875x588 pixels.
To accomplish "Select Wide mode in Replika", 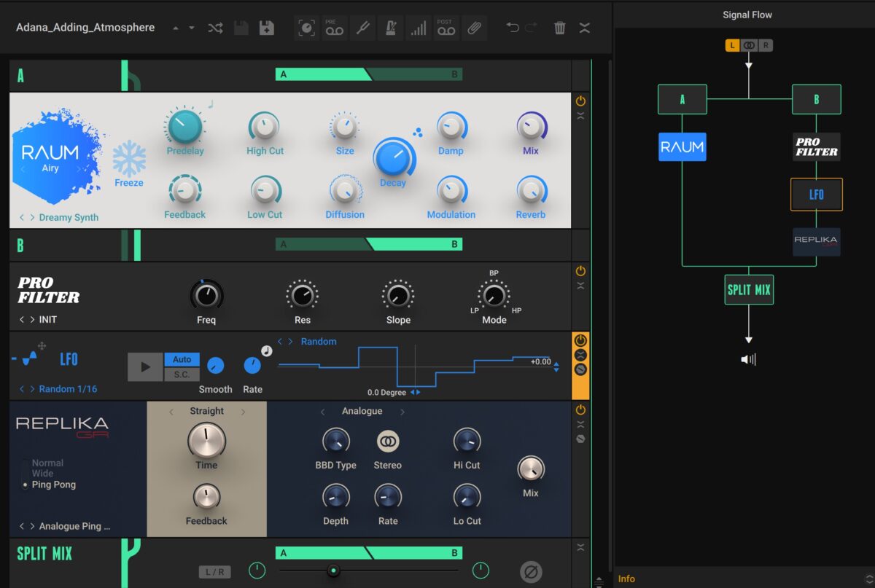I will [42, 474].
